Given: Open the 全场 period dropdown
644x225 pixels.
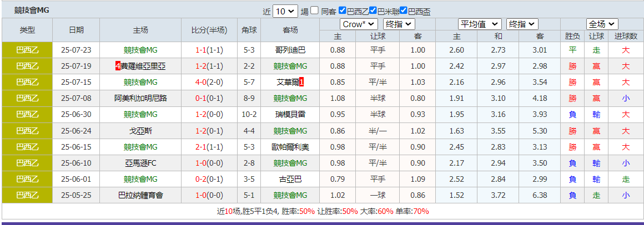Looking at the screenshot, I should (602, 24).
